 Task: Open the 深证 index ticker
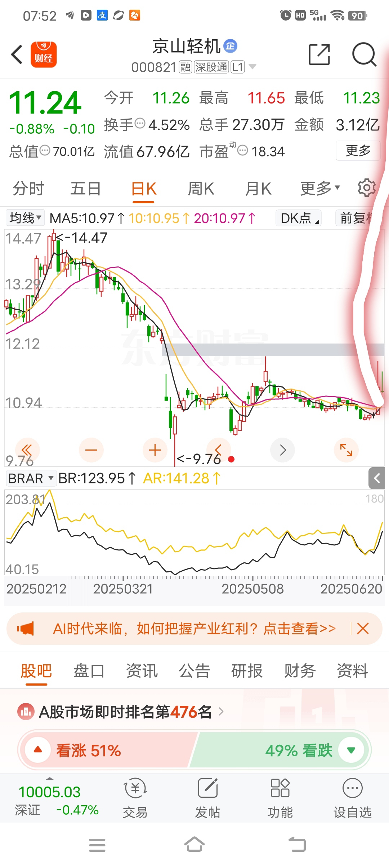tap(57, 801)
